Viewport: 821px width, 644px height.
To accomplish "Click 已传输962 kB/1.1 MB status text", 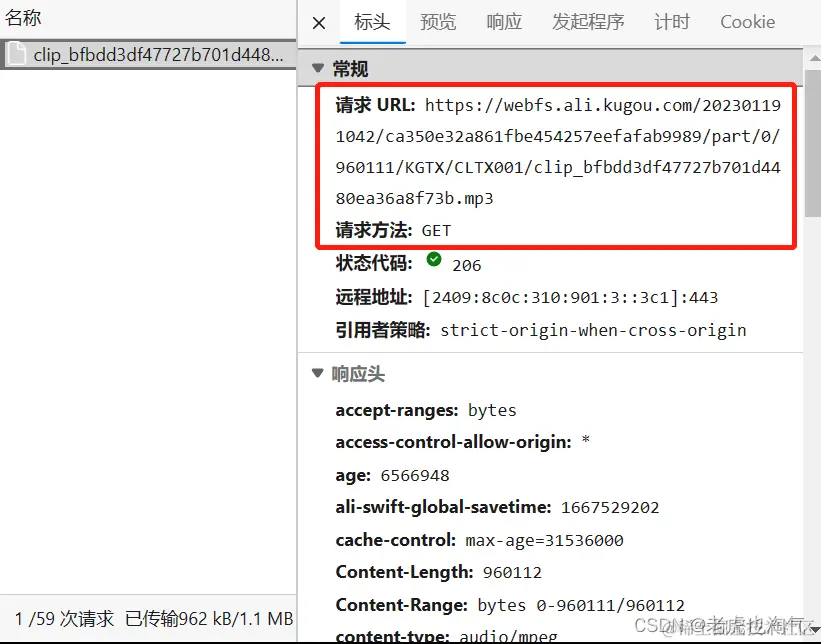I will pyautogui.click(x=209, y=619).
